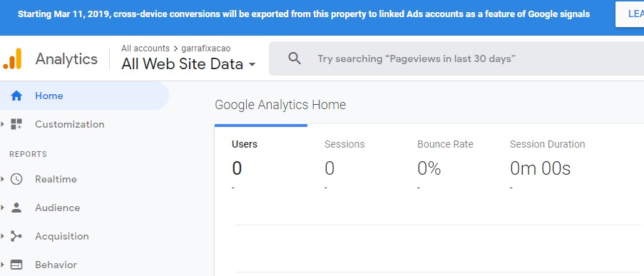Expand the Realtime reports arrow

pyautogui.click(x=2, y=179)
